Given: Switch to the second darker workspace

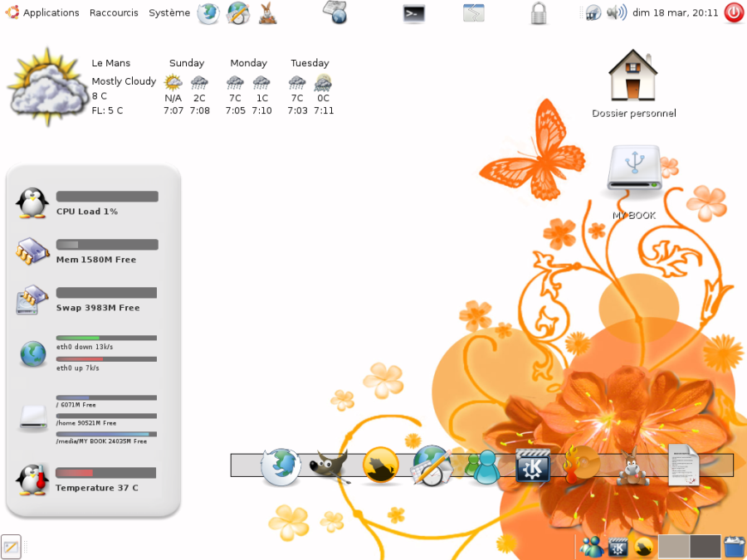Looking at the screenshot, I should (x=705, y=547).
